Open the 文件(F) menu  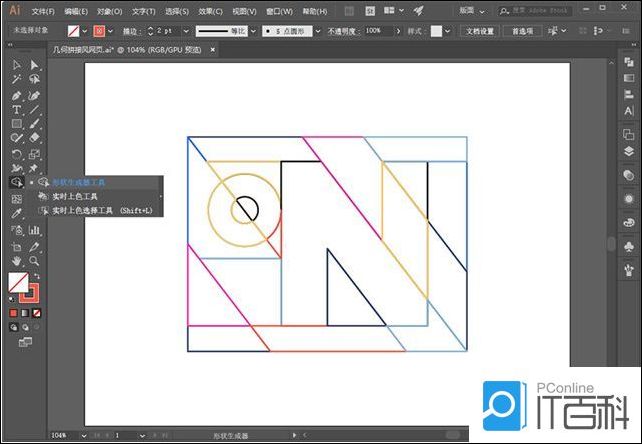point(42,11)
